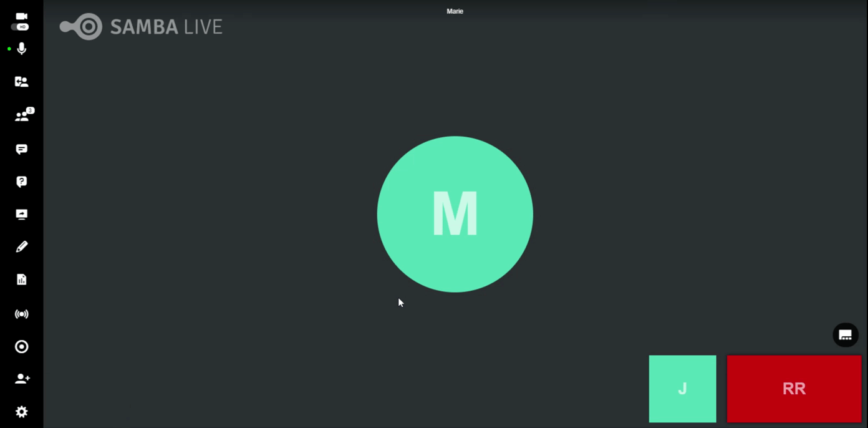This screenshot has width=868, height=428.
Task: Open the Q&A question panel
Action: (22, 182)
